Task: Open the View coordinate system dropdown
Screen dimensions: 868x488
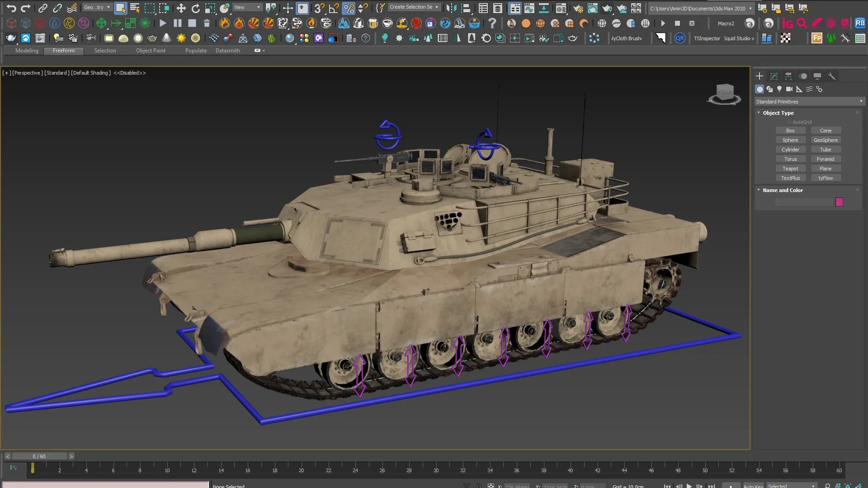Action: 247,7
